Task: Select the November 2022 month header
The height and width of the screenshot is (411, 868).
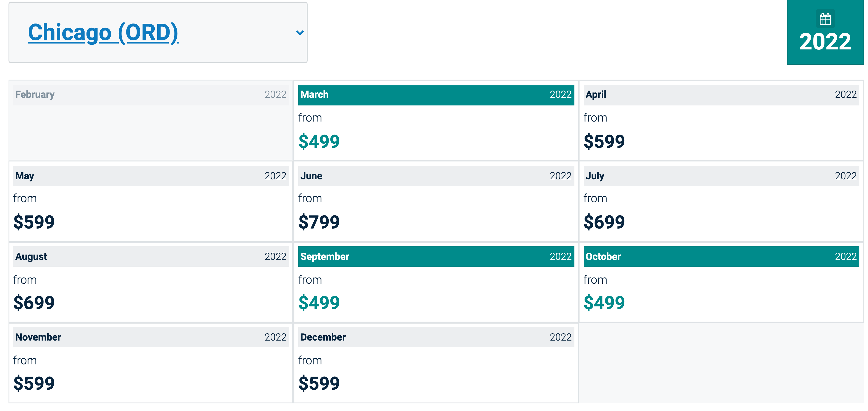Action: tap(151, 337)
